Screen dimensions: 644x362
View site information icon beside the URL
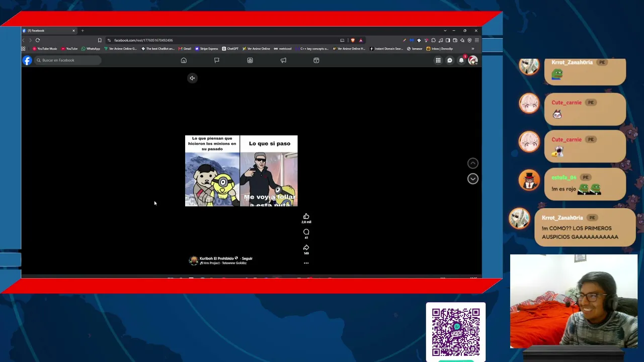point(109,40)
